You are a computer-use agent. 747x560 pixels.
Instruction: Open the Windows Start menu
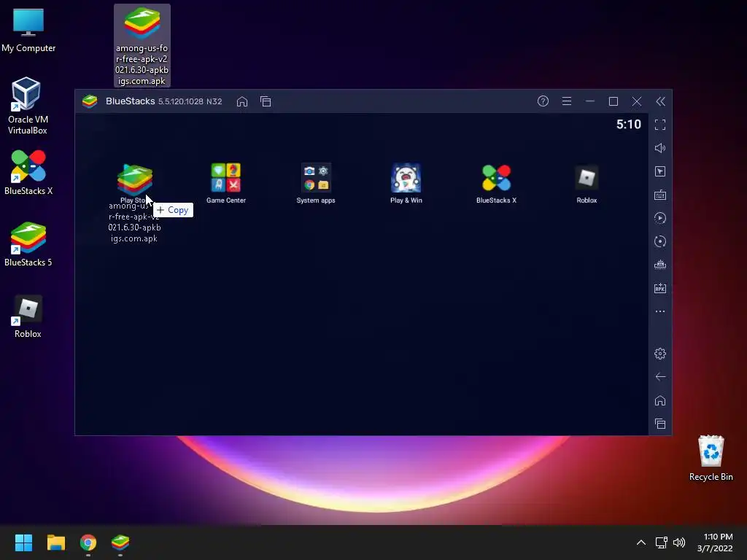pyautogui.click(x=23, y=542)
